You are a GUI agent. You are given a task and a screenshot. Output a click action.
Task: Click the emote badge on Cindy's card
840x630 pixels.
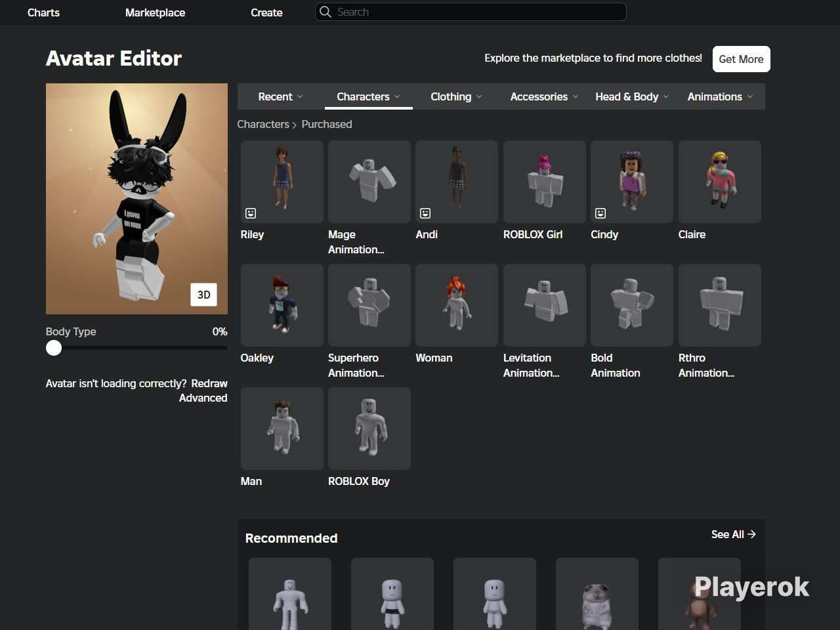coord(600,213)
